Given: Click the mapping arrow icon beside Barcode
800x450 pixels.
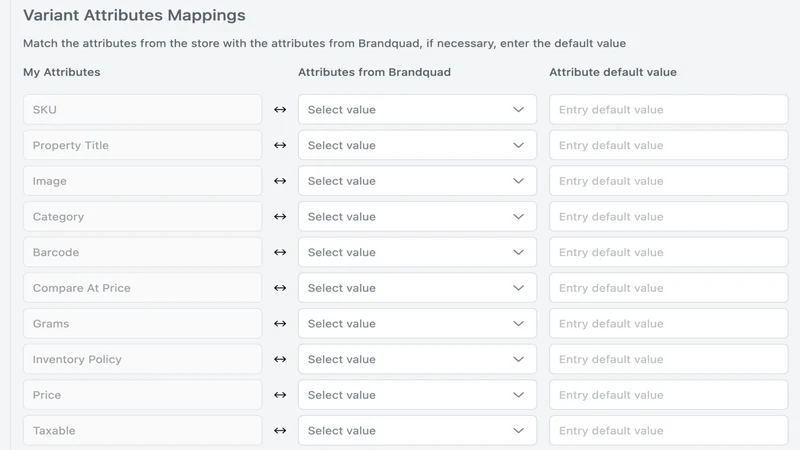Looking at the screenshot, I should (280, 252).
